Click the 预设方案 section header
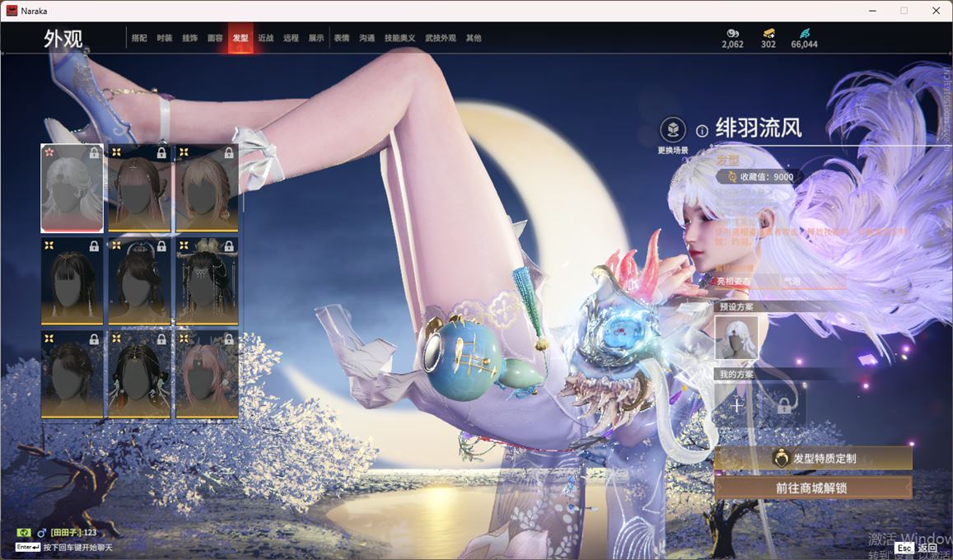 click(x=736, y=306)
